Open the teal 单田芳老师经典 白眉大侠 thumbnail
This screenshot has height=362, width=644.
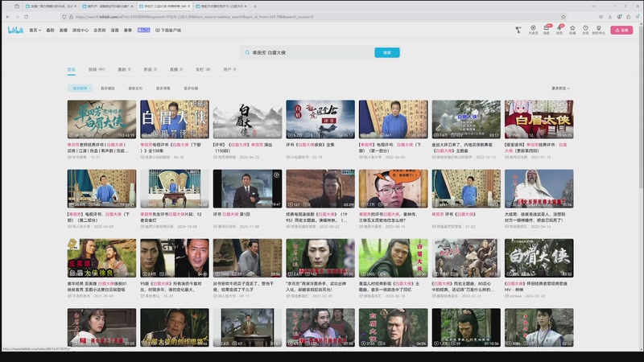(x=102, y=119)
